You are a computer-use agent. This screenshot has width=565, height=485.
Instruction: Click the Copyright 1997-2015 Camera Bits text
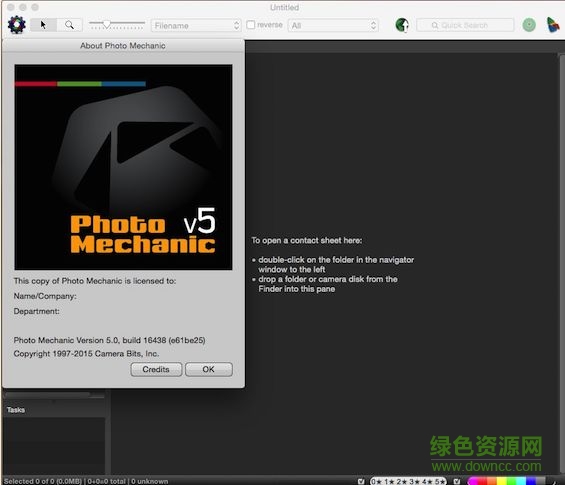[x=86, y=353]
